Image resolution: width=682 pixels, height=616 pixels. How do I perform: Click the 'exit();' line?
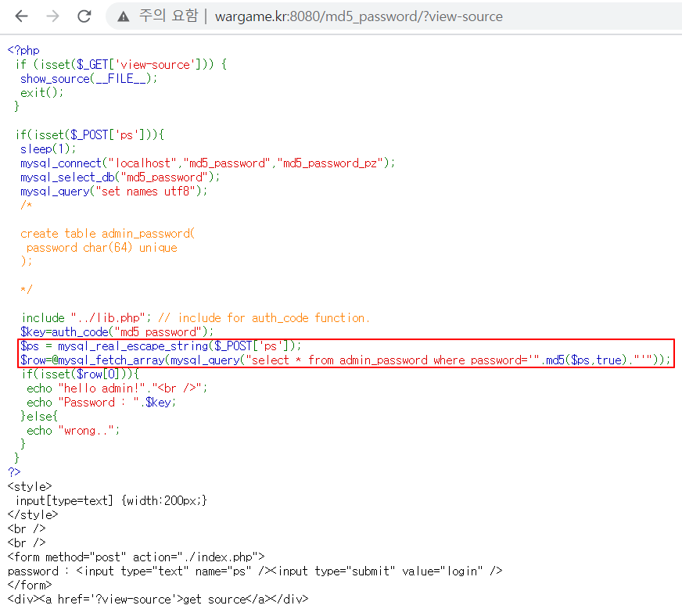coord(41,92)
